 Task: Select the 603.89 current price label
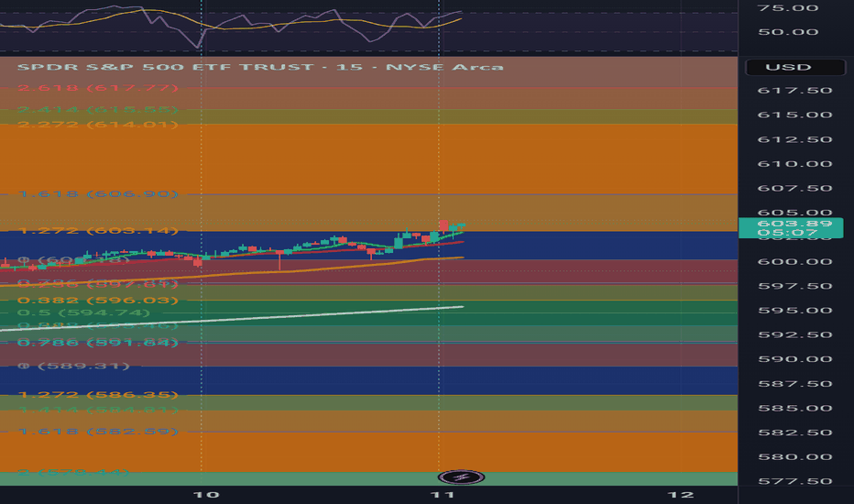pos(791,228)
